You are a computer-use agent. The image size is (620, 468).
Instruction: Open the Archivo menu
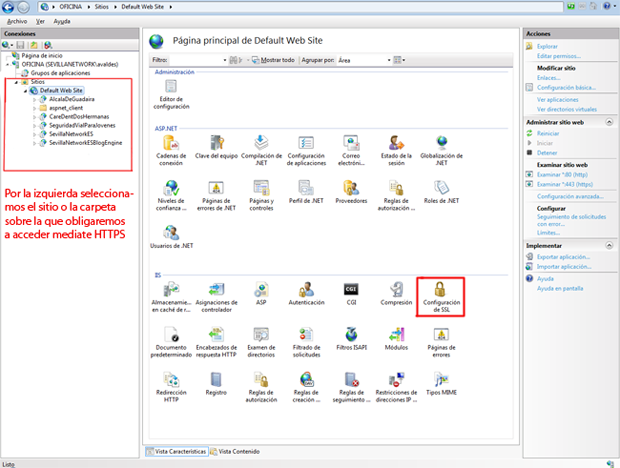[17, 21]
